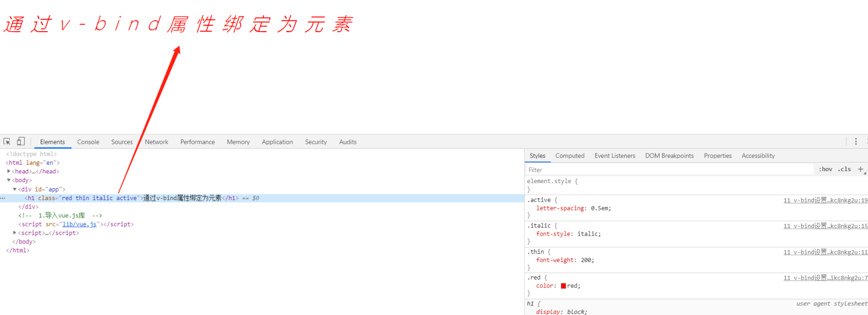Toggle the .cls class editor
Viewport: 868px width, 315px height.
pos(844,169)
